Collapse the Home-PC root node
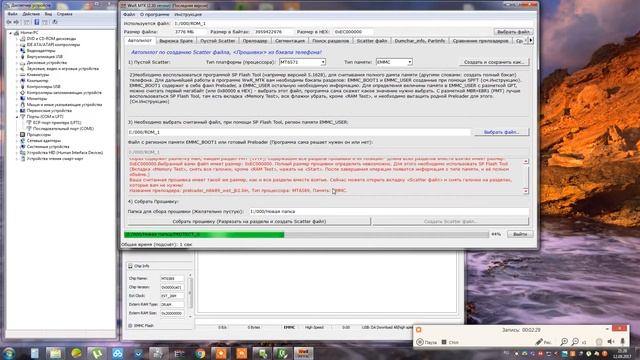Viewport: 640px width, 360px height. (x=11, y=33)
